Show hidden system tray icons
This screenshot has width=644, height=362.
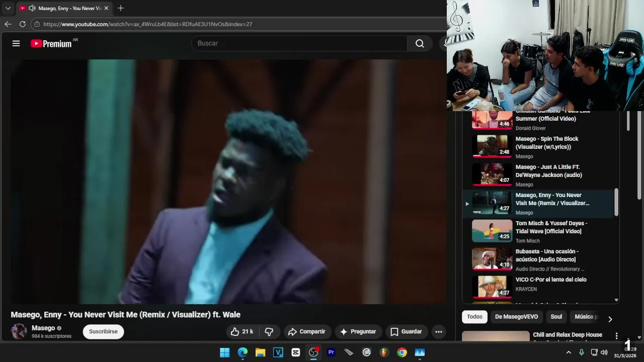(x=569, y=352)
